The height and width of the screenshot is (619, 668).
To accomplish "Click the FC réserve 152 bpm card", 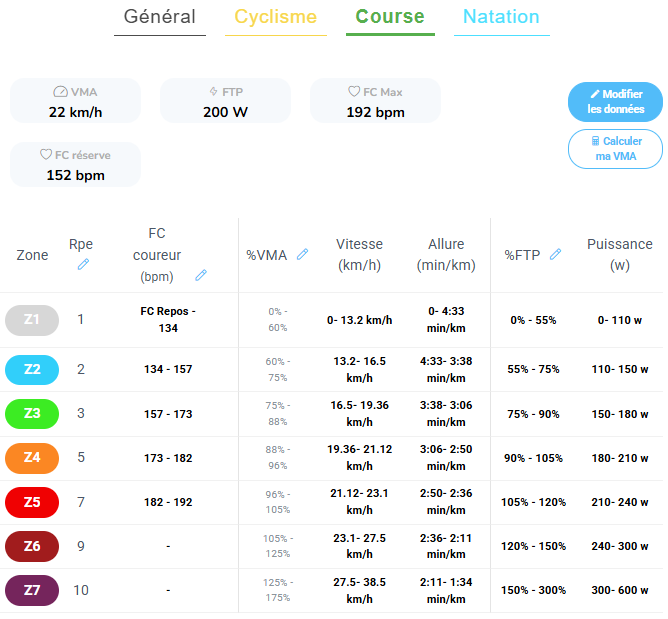I will pos(75,164).
